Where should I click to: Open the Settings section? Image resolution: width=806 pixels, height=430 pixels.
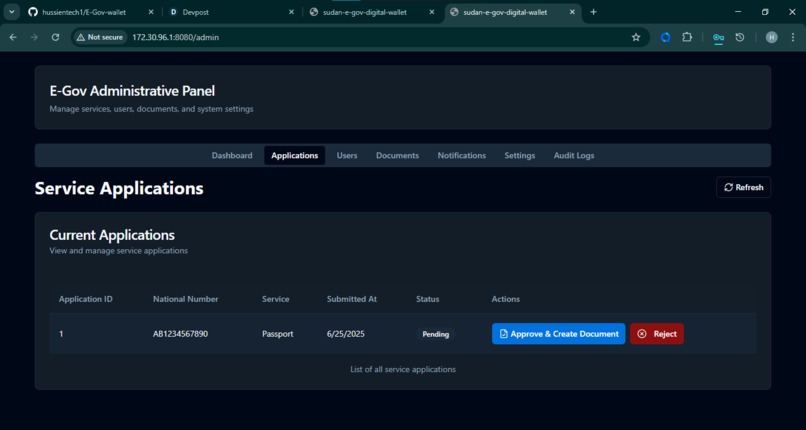(x=520, y=155)
